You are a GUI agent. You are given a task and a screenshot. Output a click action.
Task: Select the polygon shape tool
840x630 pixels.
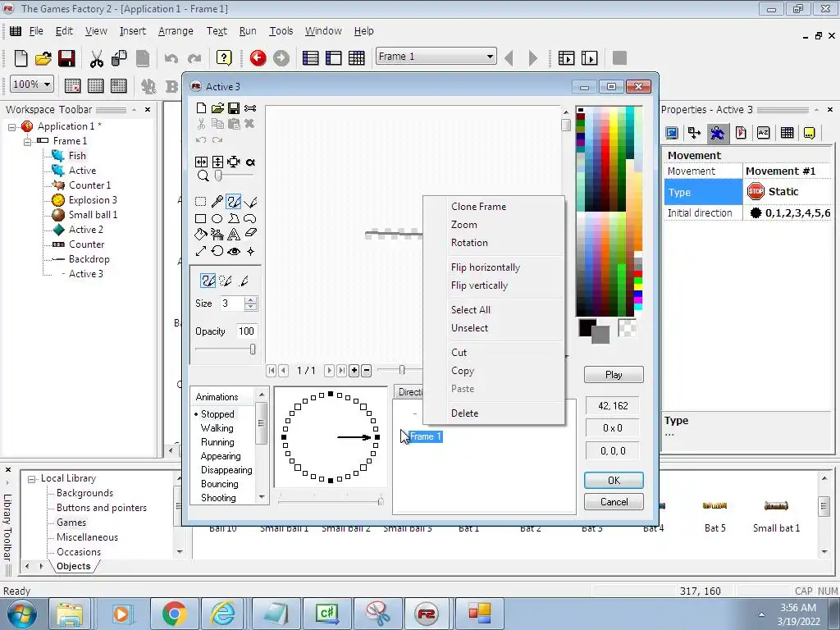pos(234,218)
